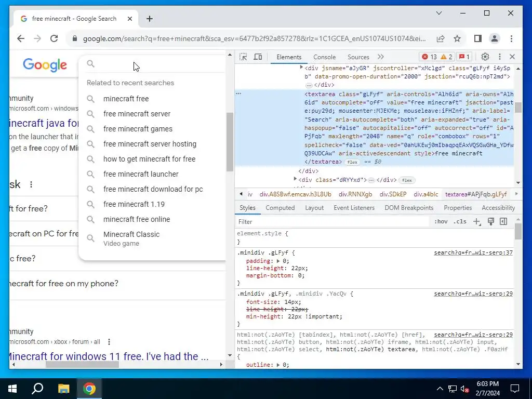532x399 pixels.
Task: Open Windows Start menu
Action: 12,389
